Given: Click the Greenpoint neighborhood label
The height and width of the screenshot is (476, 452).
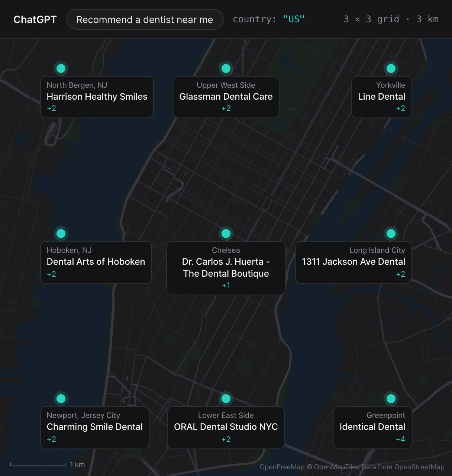Looking at the screenshot, I should pyautogui.click(x=386, y=415).
